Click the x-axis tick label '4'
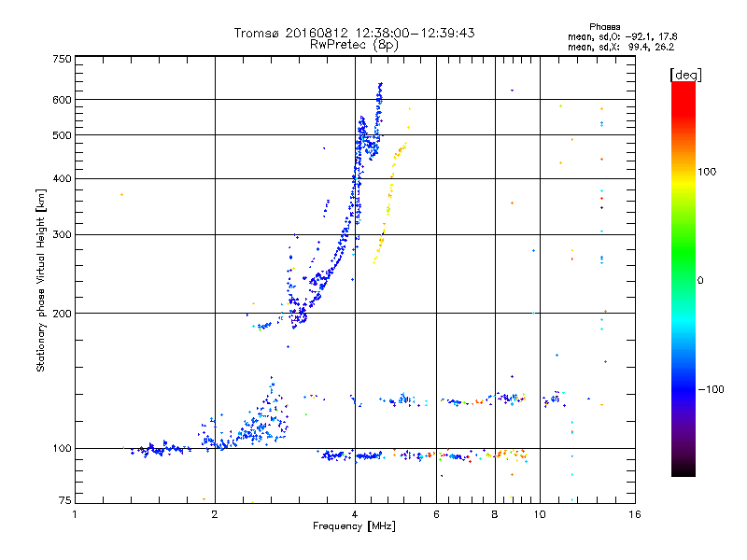 [355, 514]
